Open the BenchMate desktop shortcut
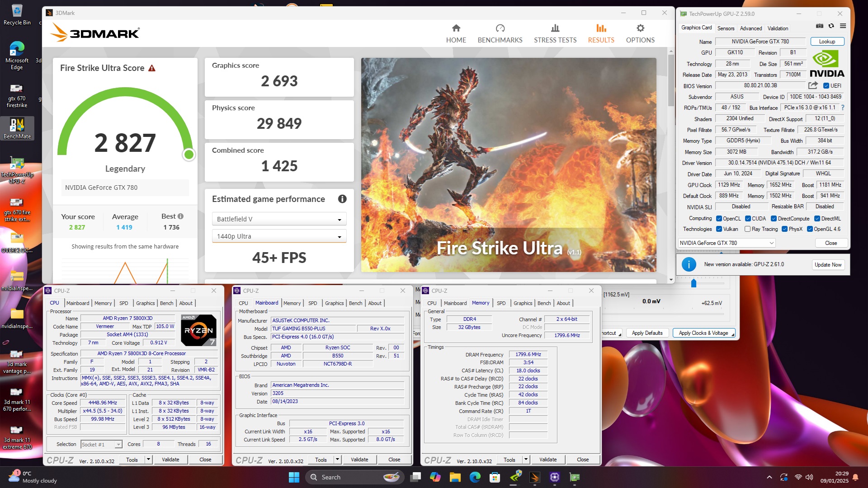The height and width of the screenshot is (488, 868). click(x=17, y=128)
